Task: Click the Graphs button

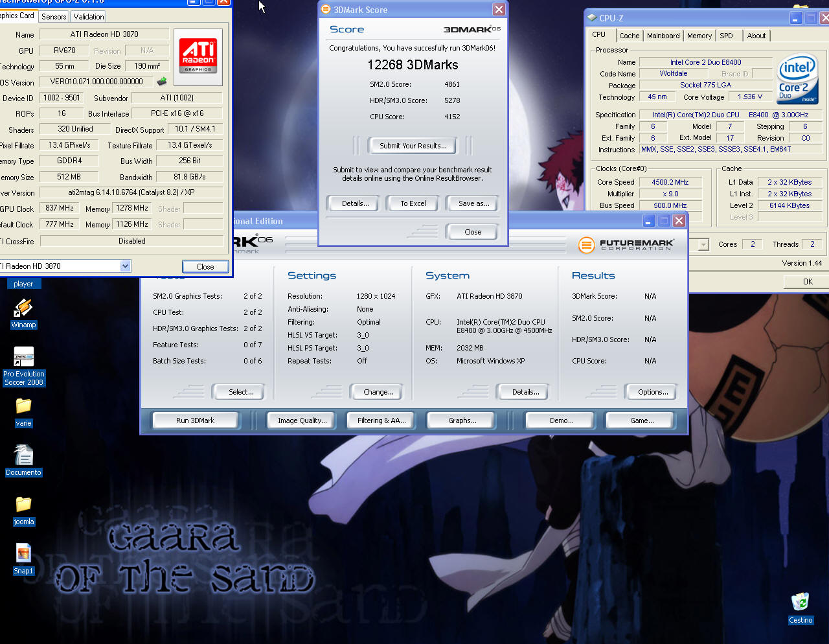Action: tap(462, 420)
